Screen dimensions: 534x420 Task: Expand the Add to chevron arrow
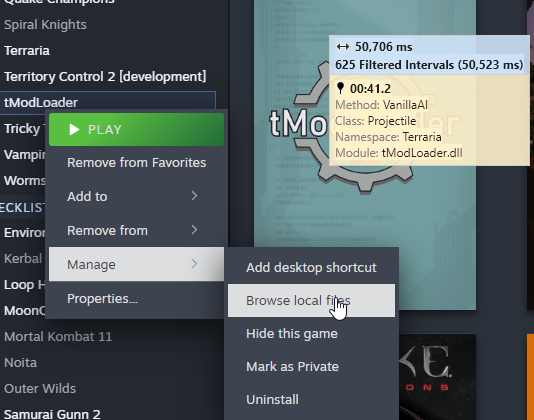point(194,196)
